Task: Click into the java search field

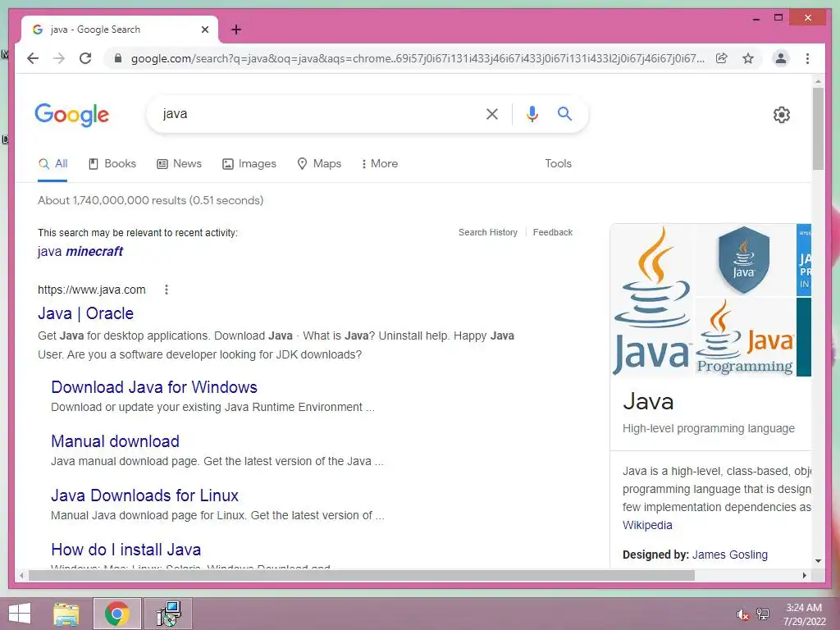Action: point(316,113)
